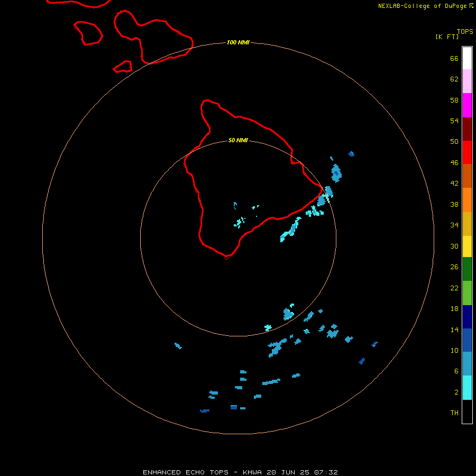Click the "26" scale value
Viewport: 476px width, 476px height.
(x=454, y=267)
